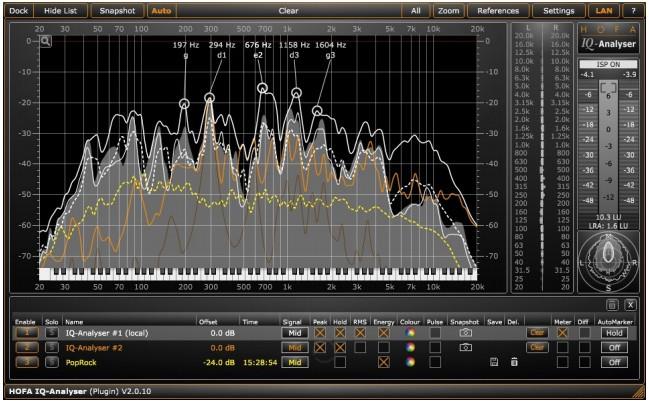Toggle Meter checkbox for IQ-Analyser #1

point(562,332)
